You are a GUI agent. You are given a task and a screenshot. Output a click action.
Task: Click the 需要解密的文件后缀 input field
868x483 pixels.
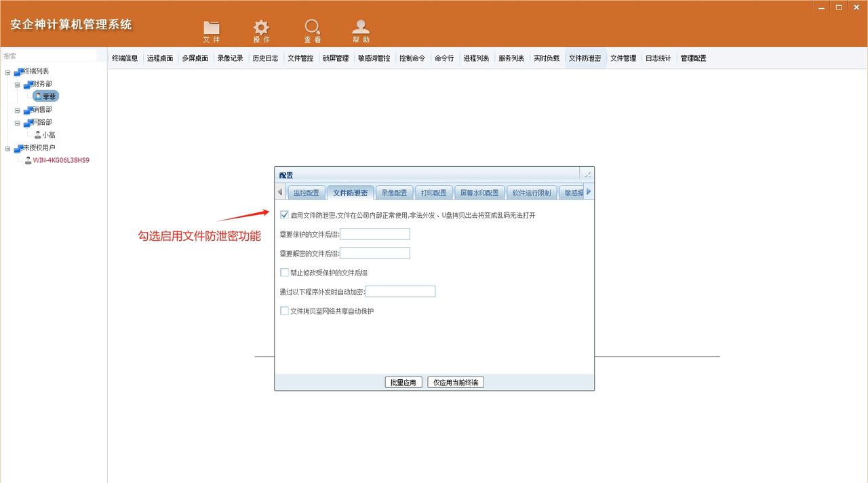point(375,253)
